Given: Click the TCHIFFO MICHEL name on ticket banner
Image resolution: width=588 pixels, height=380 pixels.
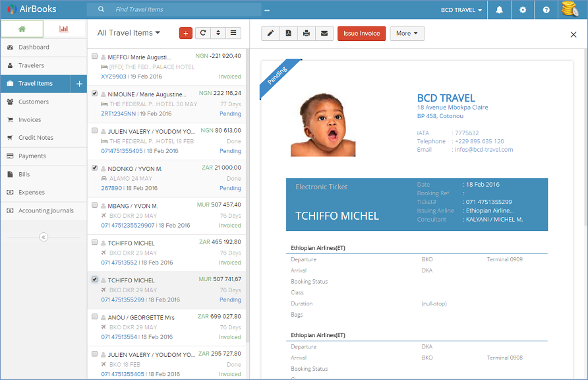Looking at the screenshot, I should pyautogui.click(x=337, y=216).
